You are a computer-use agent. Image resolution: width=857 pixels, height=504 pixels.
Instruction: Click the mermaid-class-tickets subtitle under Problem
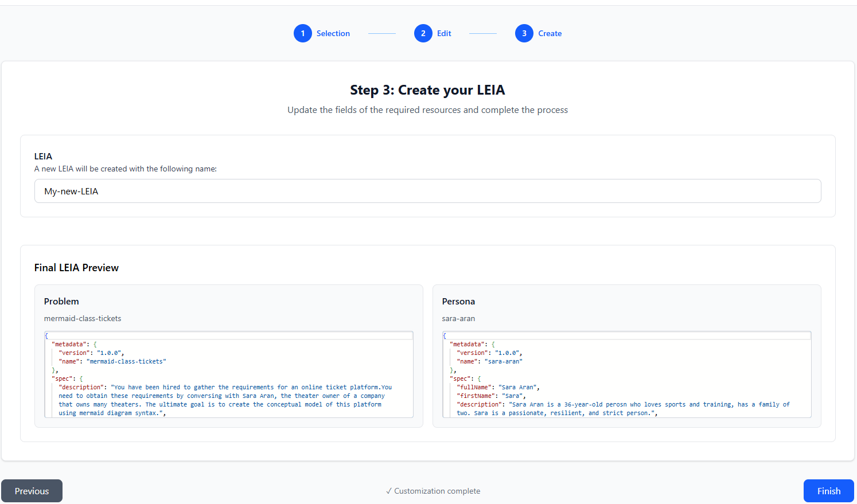(83, 319)
